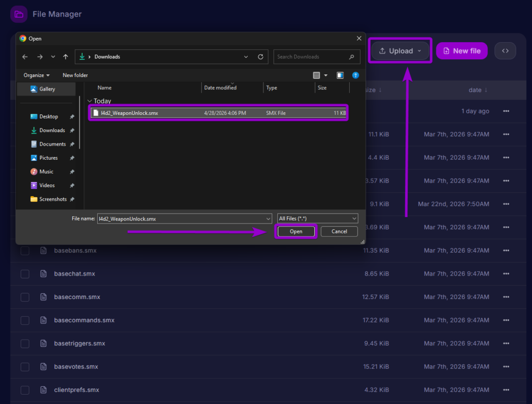Toggle the preview pane icon
The image size is (532, 404).
pyautogui.click(x=340, y=75)
